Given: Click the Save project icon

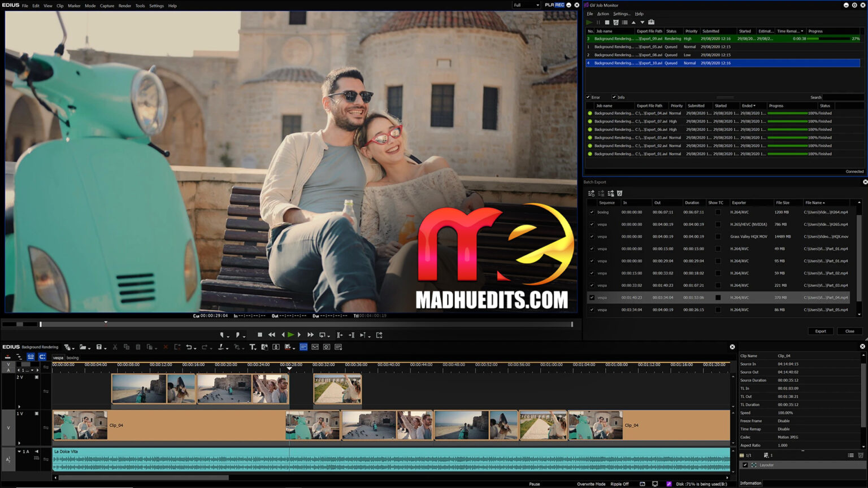Looking at the screenshot, I should (99, 347).
